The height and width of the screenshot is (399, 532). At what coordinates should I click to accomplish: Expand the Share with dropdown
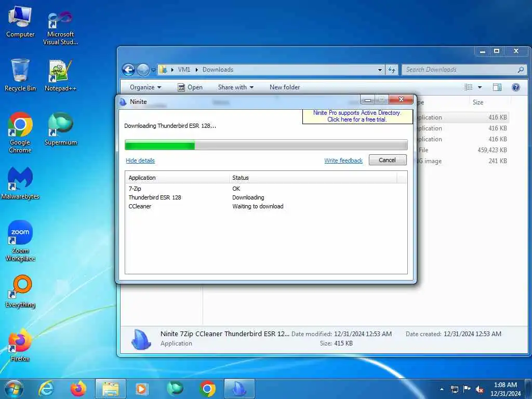(x=235, y=87)
